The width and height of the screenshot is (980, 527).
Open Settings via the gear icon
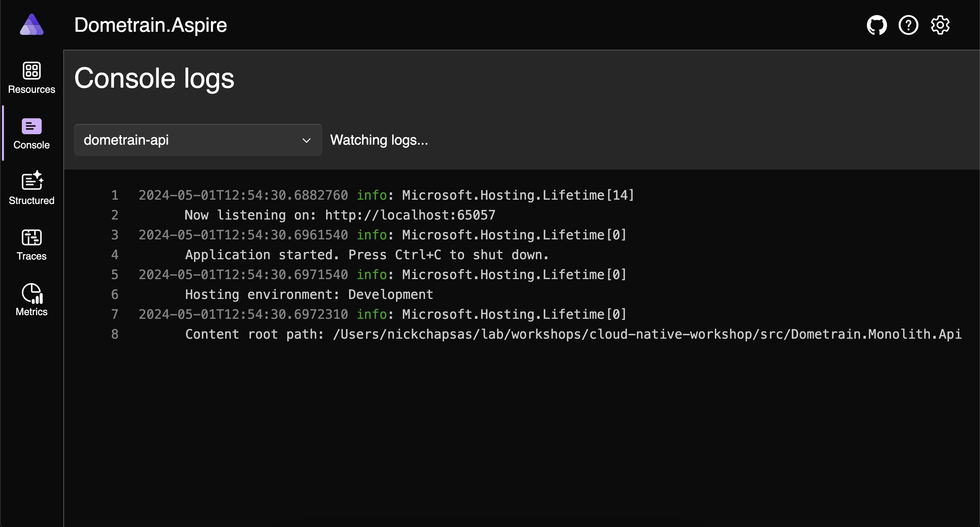click(940, 26)
